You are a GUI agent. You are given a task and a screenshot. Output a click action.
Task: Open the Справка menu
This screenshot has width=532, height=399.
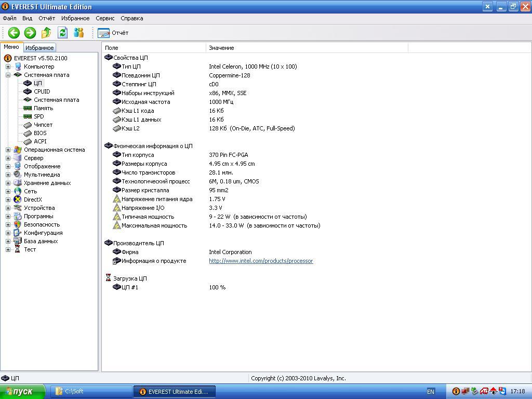click(131, 18)
